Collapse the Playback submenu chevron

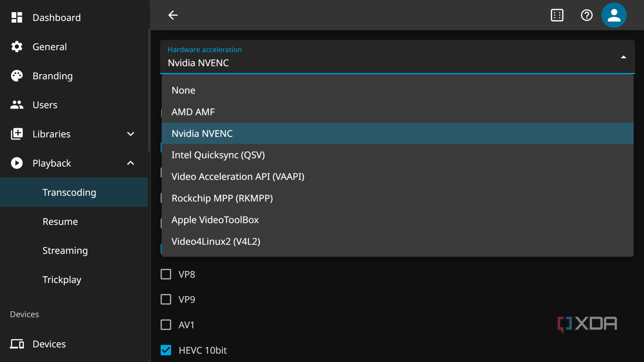pos(131,163)
